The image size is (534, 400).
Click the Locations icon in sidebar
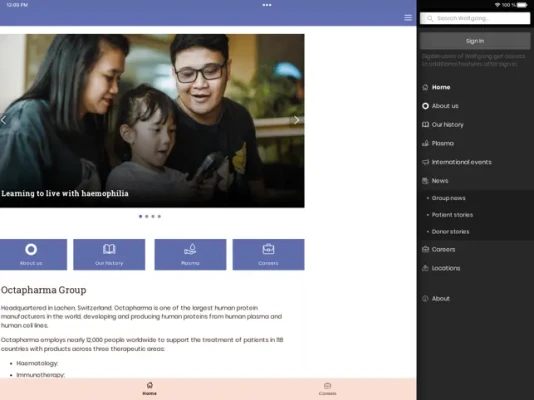[x=425, y=268]
